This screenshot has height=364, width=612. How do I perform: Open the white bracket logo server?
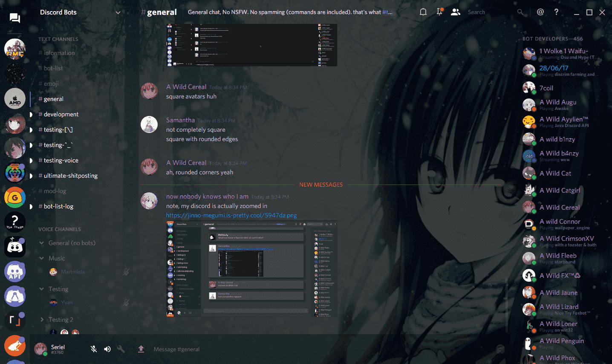click(x=15, y=321)
